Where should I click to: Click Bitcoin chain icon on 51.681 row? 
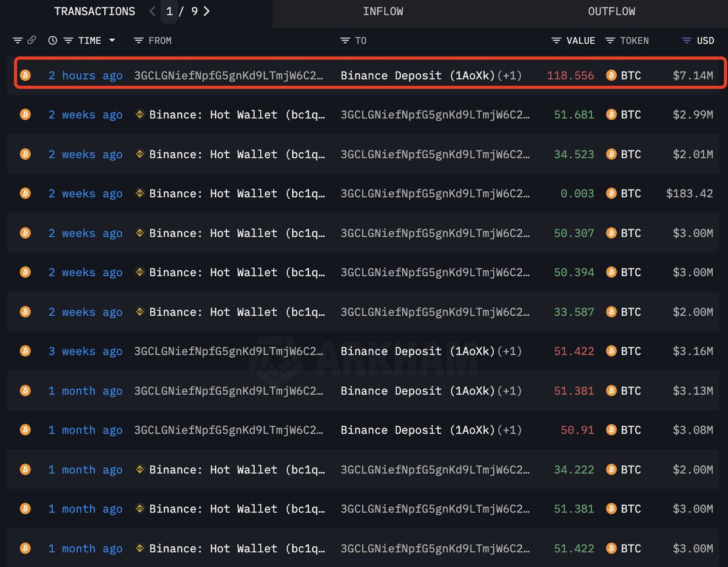click(25, 115)
